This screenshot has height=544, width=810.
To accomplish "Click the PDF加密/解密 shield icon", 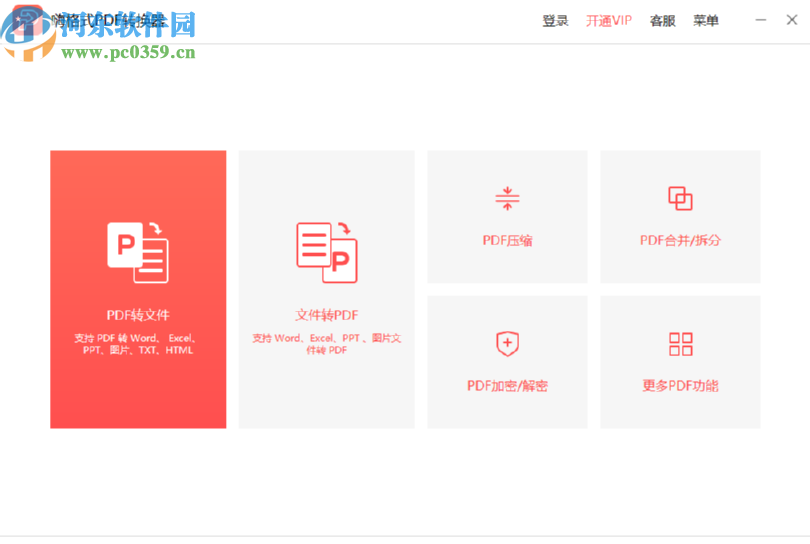I will [x=507, y=344].
